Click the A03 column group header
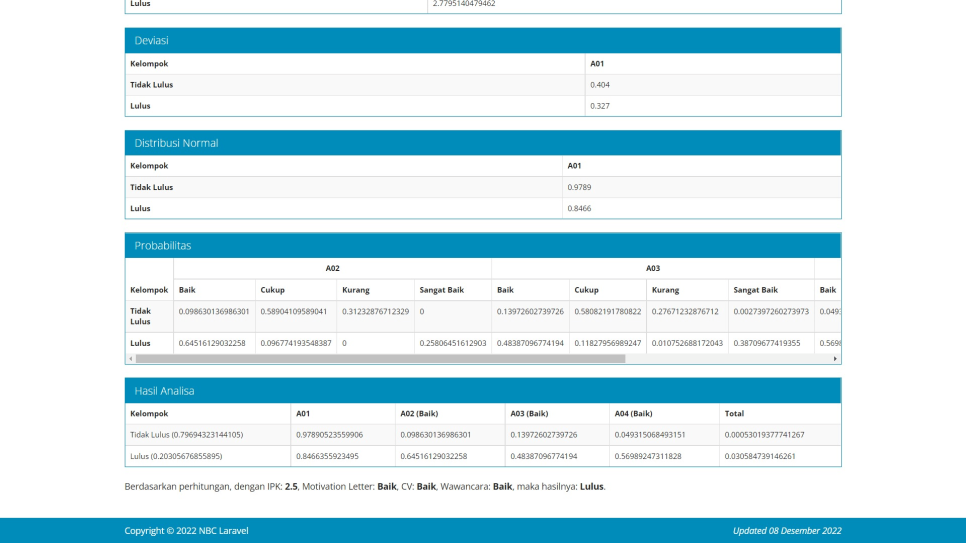Image resolution: width=966 pixels, height=543 pixels. click(x=652, y=268)
